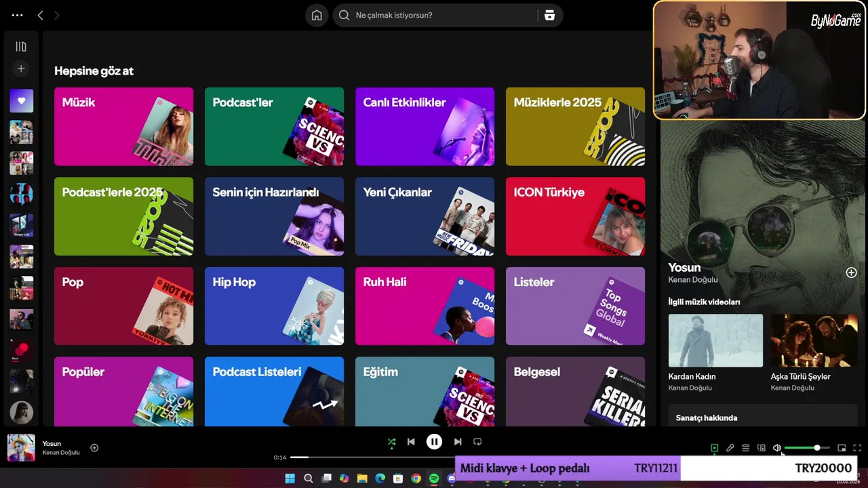The height and width of the screenshot is (488, 868).
Task: Open last round avatar in sidebar
Action: [21, 413]
